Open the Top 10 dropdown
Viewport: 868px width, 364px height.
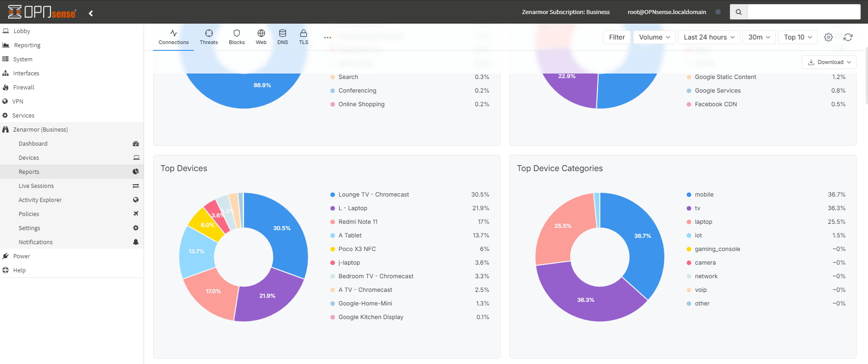point(797,37)
